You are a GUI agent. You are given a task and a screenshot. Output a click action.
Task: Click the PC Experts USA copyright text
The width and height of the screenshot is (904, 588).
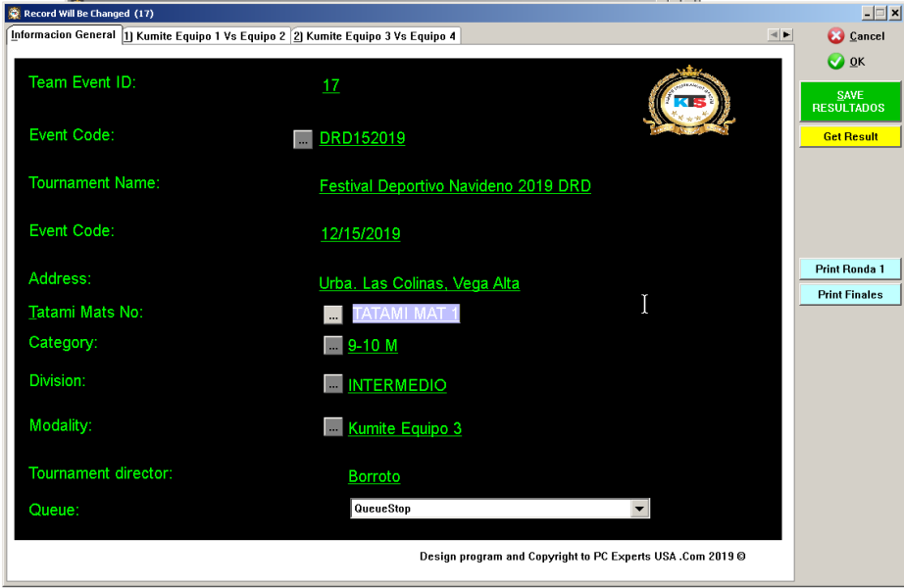(582, 557)
